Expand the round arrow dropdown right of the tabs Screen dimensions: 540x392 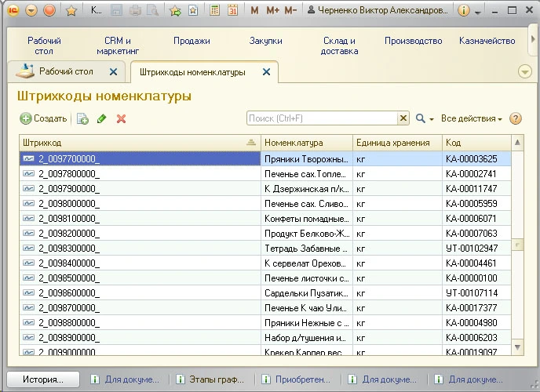pyautogui.click(x=525, y=71)
